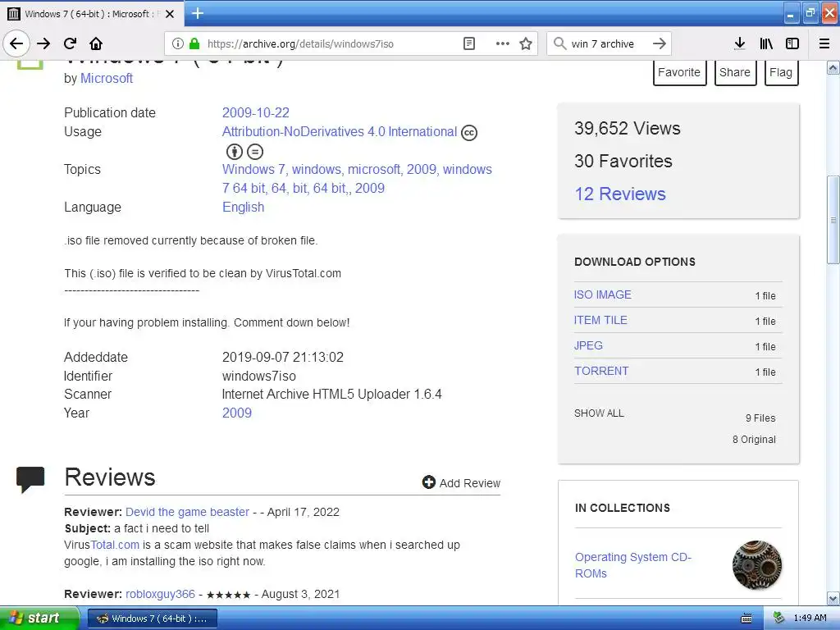840x630 pixels.
Task: Download the ISO IMAGE option
Action: pos(603,294)
